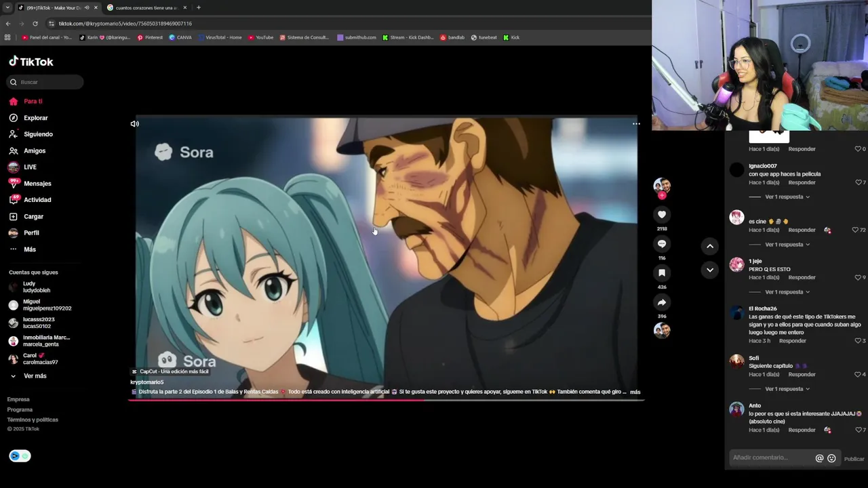The image size is (868, 488).
Task: Click the TikTok logo in the sidebar
Action: click(31, 62)
